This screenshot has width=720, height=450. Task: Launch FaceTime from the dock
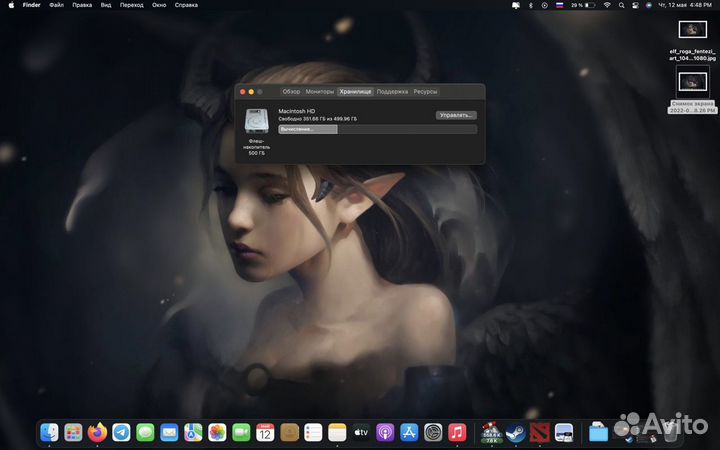(241, 433)
